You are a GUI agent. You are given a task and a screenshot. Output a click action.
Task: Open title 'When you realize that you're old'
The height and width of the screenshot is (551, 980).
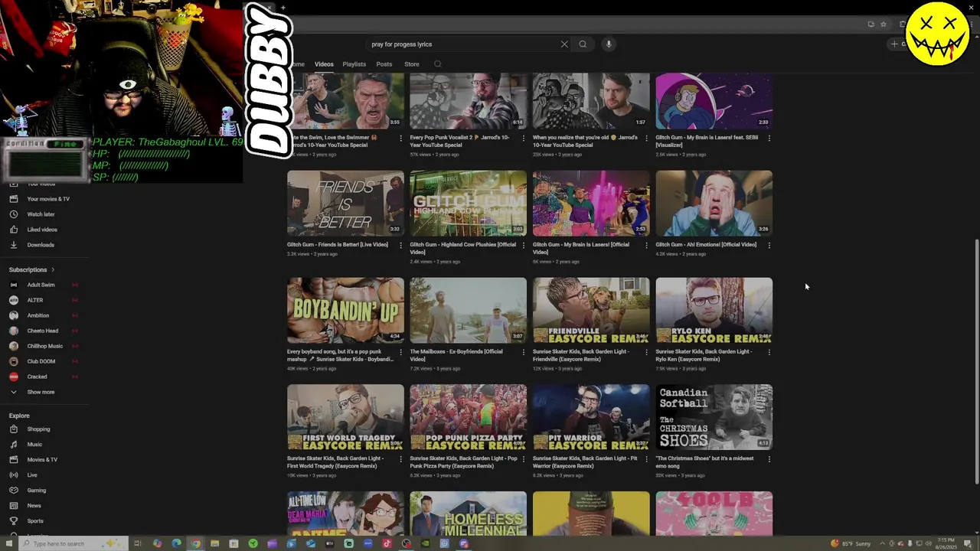pyautogui.click(x=585, y=141)
